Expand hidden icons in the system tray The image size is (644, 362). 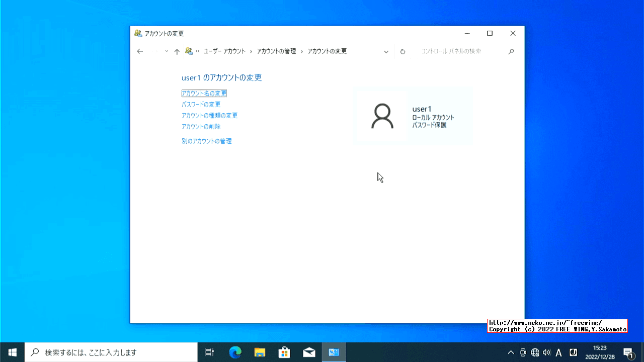tap(510, 352)
